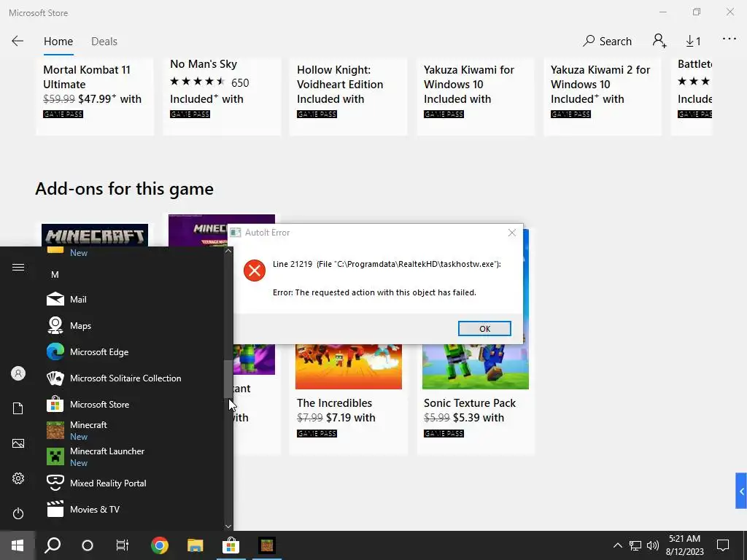Screen dimensions: 747x560
Task: Expand the blue side panel chevron
Action: click(x=741, y=491)
